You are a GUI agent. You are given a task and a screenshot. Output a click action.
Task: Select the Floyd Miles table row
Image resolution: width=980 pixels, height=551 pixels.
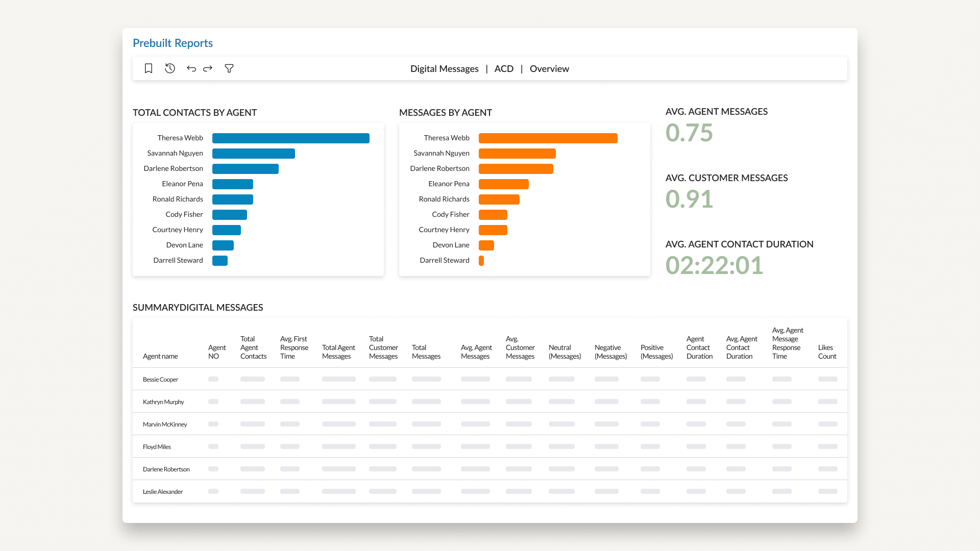(157, 447)
